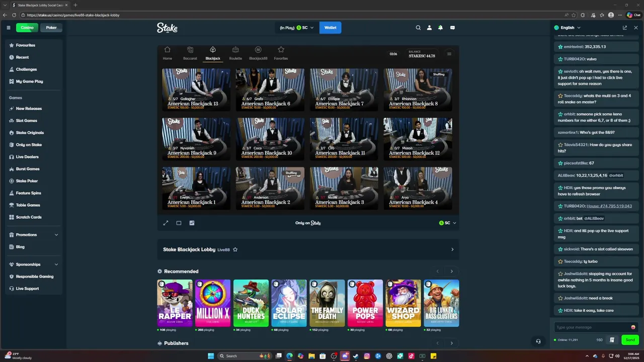Join American Blackjack 10 table

coord(270,139)
